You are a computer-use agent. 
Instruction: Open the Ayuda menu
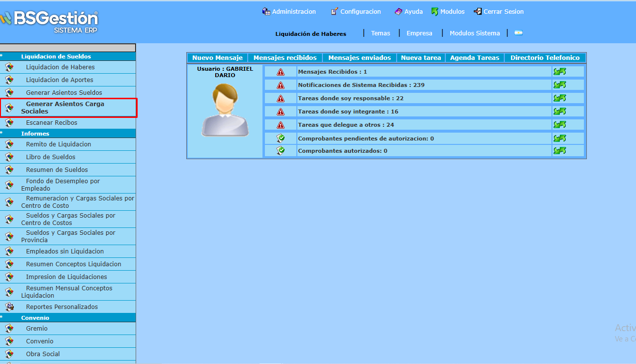(x=408, y=11)
